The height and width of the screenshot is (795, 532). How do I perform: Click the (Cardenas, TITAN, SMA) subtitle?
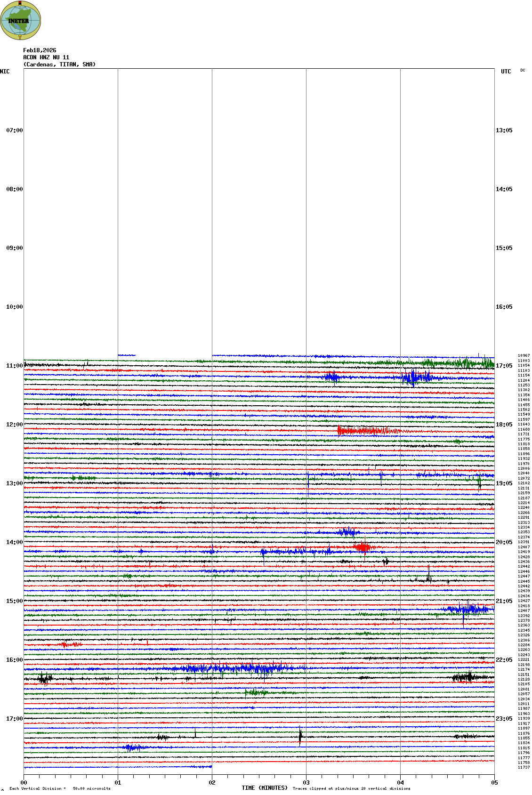click(59, 64)
